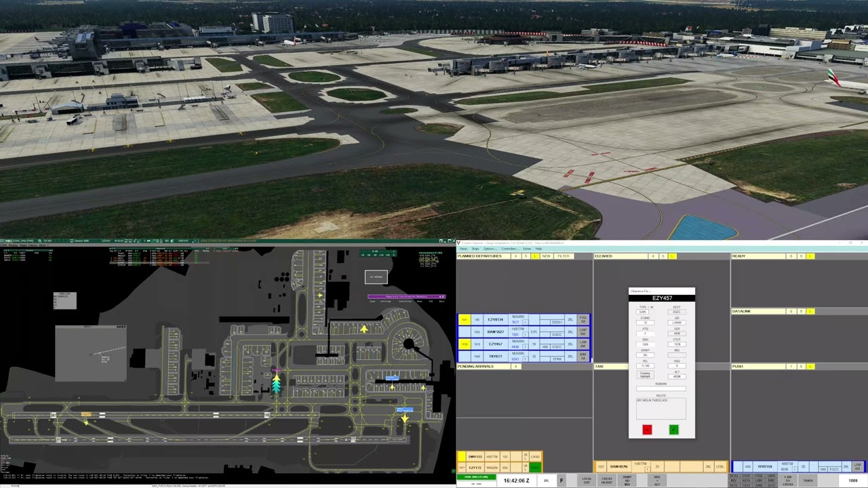Click the ROUTE text area

[x=661, y=409]
